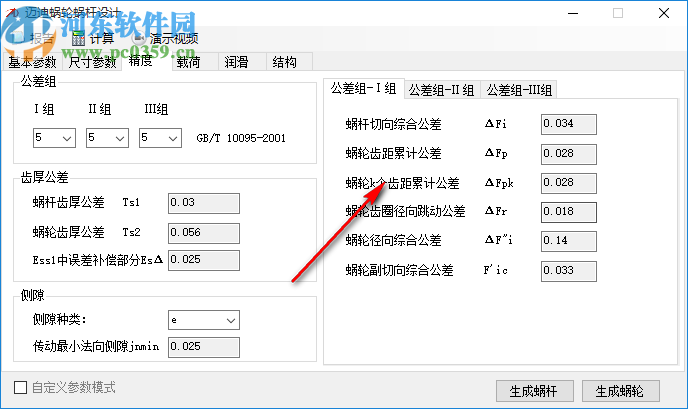
Task: Minimize the application window
Action: (x=573, y=13)
